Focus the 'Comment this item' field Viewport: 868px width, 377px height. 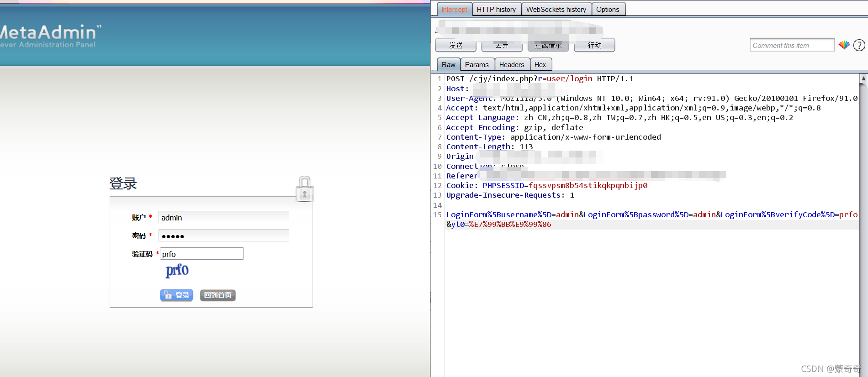(x=792, y=45)
